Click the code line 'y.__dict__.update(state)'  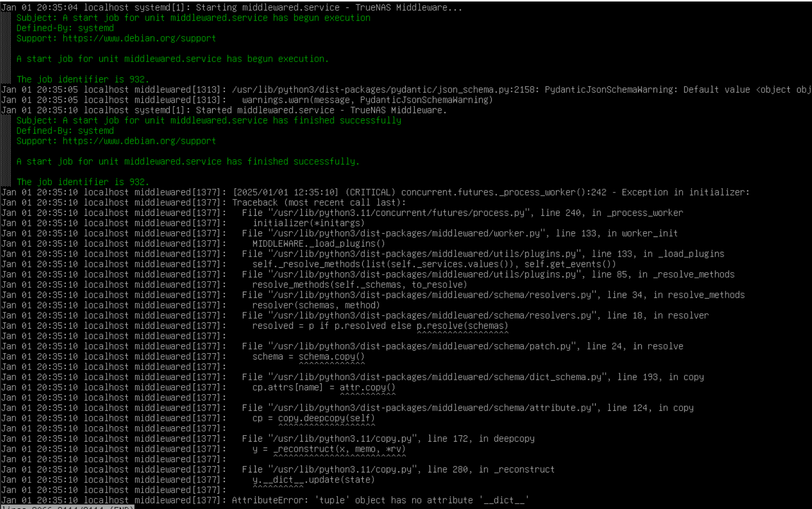click(x=313, y=479)
